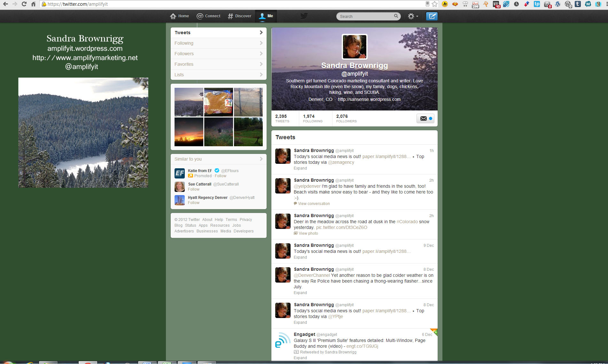Click the verified badge next to Katie from EF
This screenshot has height=364, width=608.
click(x=217, y=171)
